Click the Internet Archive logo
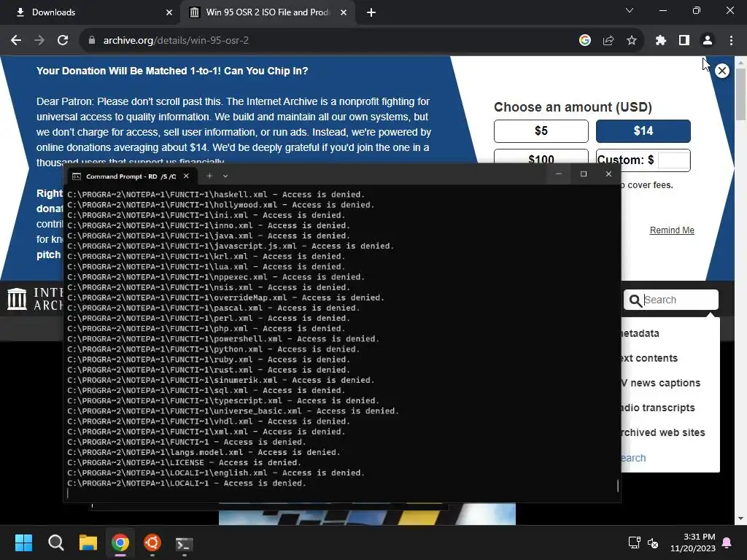The width and height of the screenshot is (747, 560). [35, 299]
